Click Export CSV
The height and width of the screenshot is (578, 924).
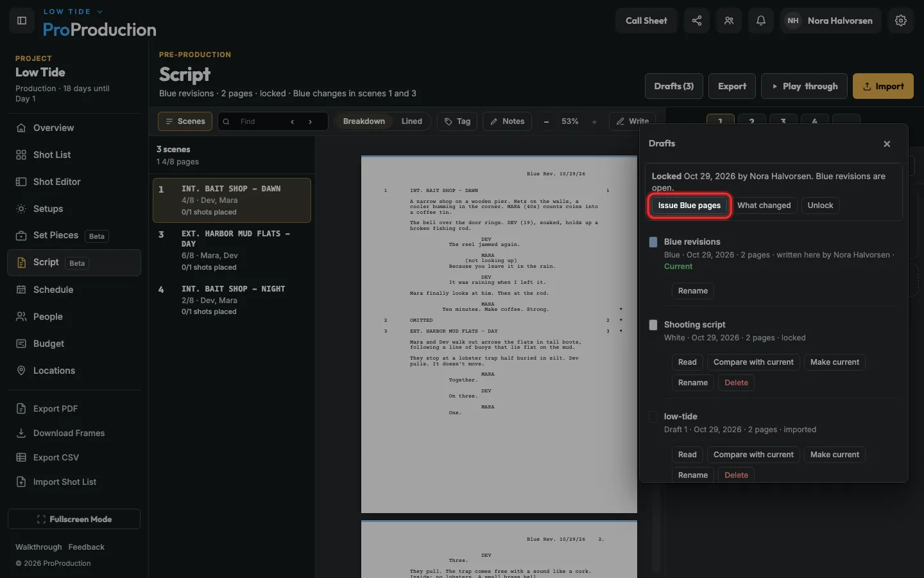[x=74, y=457]
